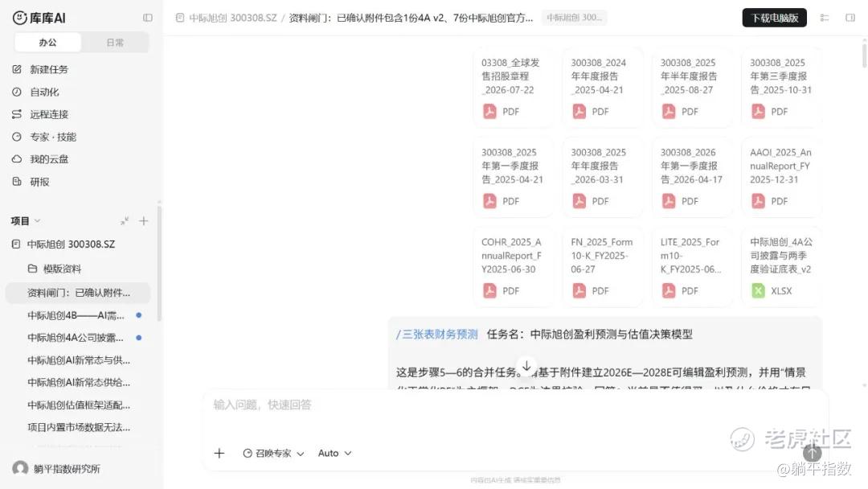The width and height of the screenshot is (868, 489).
Task: Open 03308_全球发售招股章程 PDF attachment
Action: 513,88
